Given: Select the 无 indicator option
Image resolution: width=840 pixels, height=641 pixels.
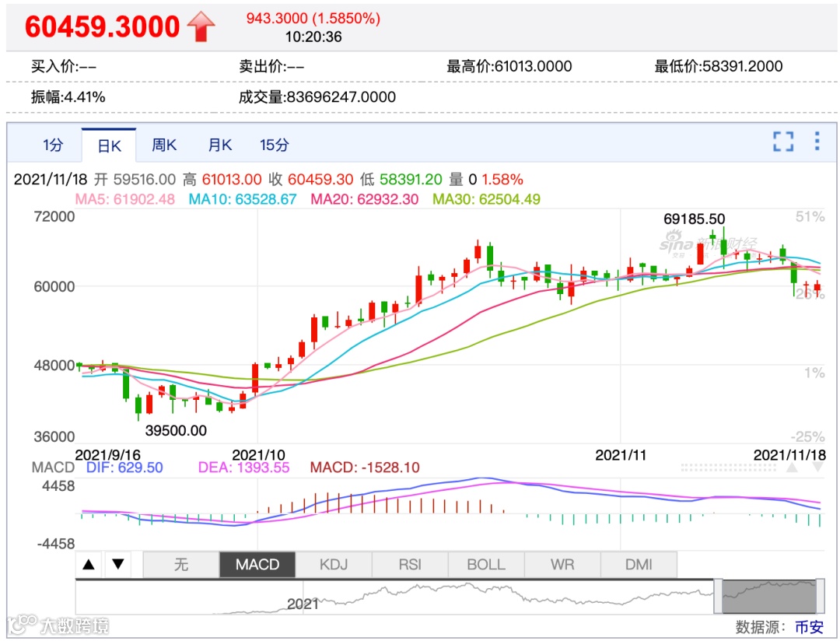Looking at the screenshot, I should coord(181,565).
